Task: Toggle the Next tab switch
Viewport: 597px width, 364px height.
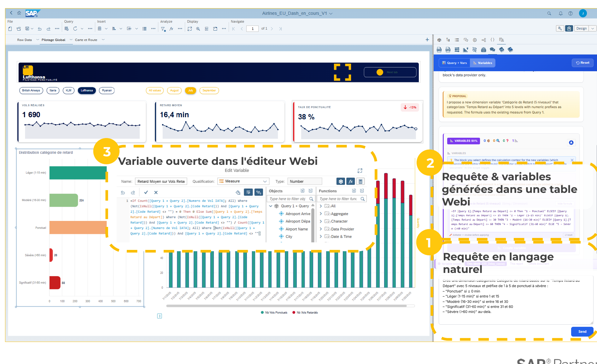Action: [390, 72]
